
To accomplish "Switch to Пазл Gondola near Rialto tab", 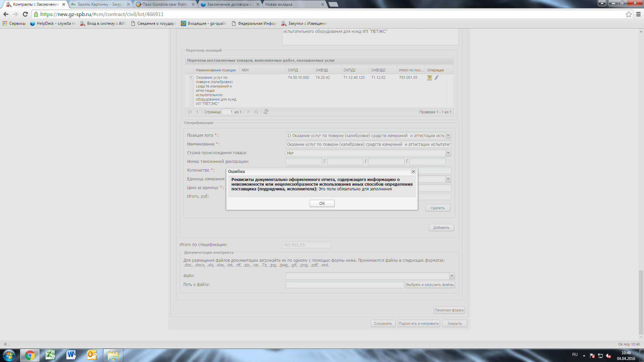I will click(x=164, y=4).
